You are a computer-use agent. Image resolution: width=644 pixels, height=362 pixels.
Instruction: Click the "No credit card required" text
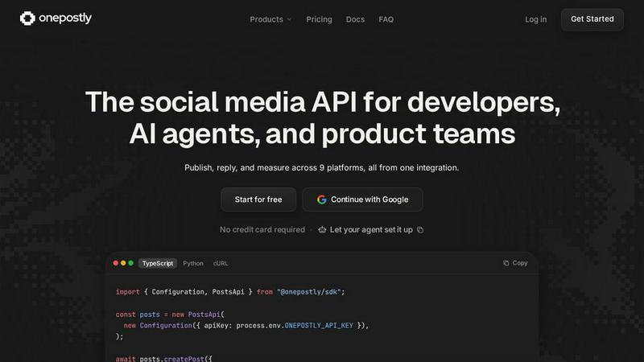262,230
